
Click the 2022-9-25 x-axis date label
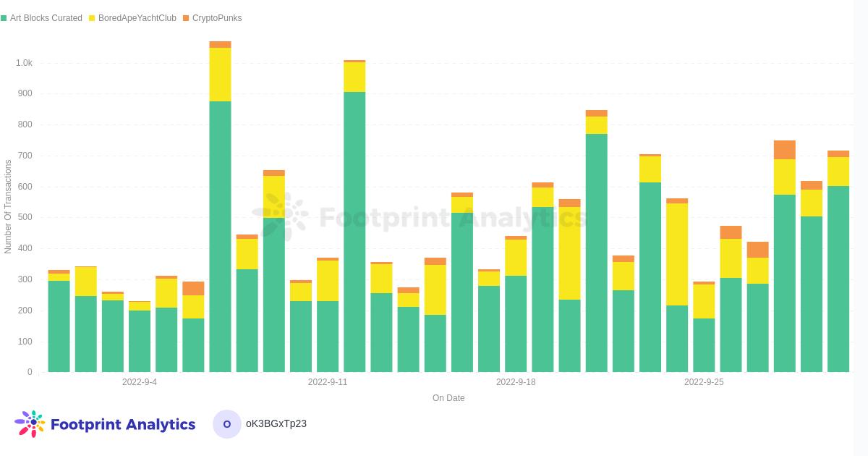pyautogui.click(x=704, y=382)
